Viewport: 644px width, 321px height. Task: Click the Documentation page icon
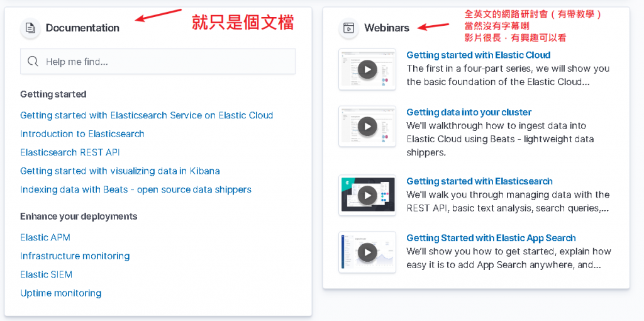pos(30,28)
